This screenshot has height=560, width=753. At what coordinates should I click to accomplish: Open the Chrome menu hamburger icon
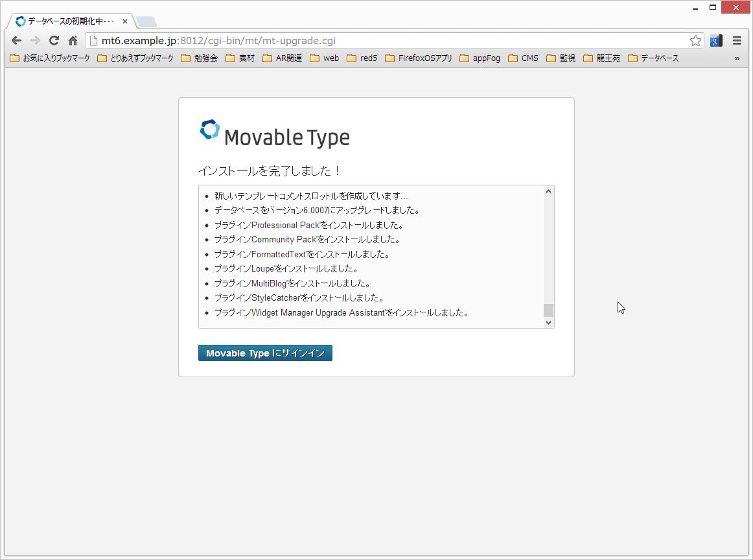737,41
